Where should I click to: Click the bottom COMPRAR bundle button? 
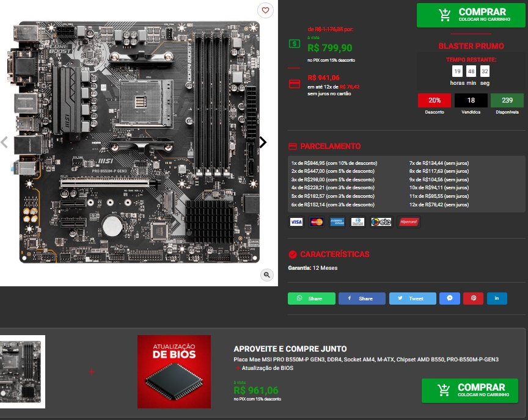pyautogui.click(x=470, y=391)
